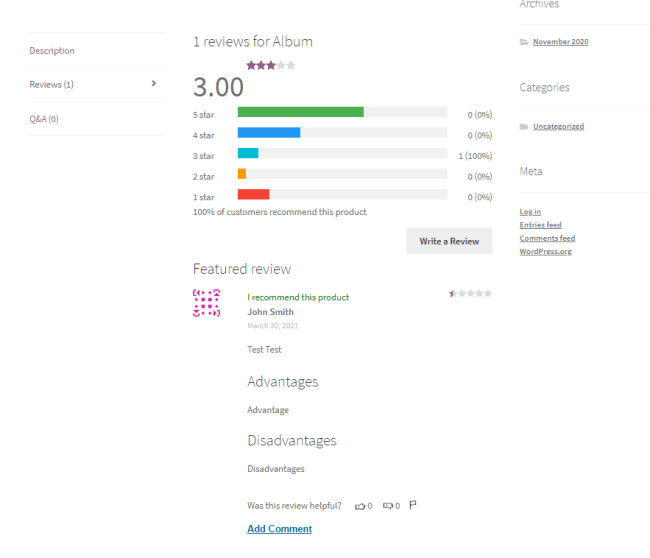Click the 'Test Test' review text
The width and height of the screenshot is (650, 558).
click(x=264, y=349)
